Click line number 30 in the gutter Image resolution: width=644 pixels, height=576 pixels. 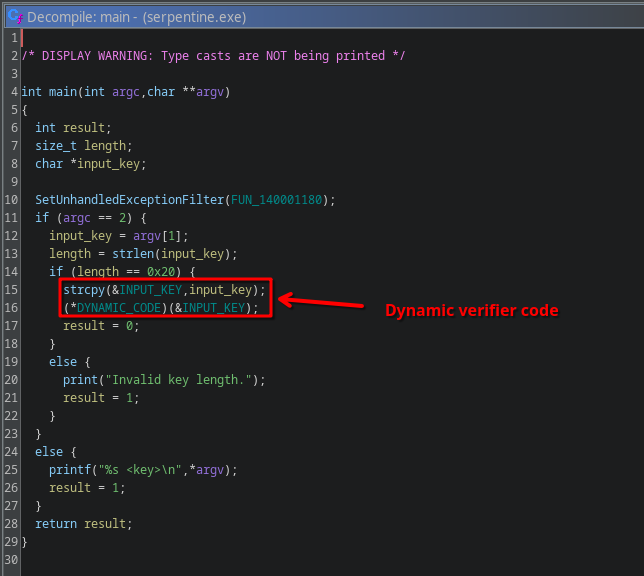tap(12, 560)
